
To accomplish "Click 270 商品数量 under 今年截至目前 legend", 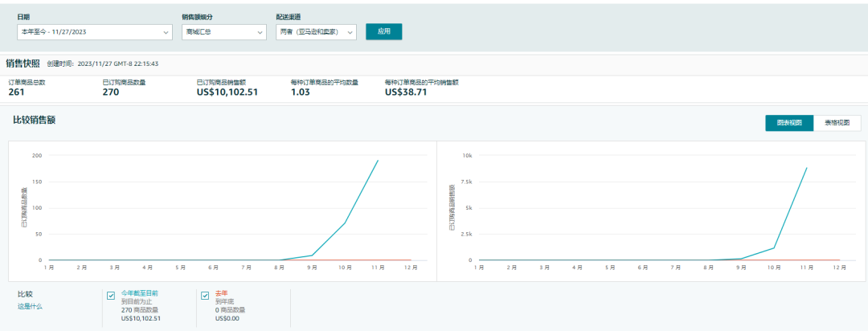I will point(140,310).
